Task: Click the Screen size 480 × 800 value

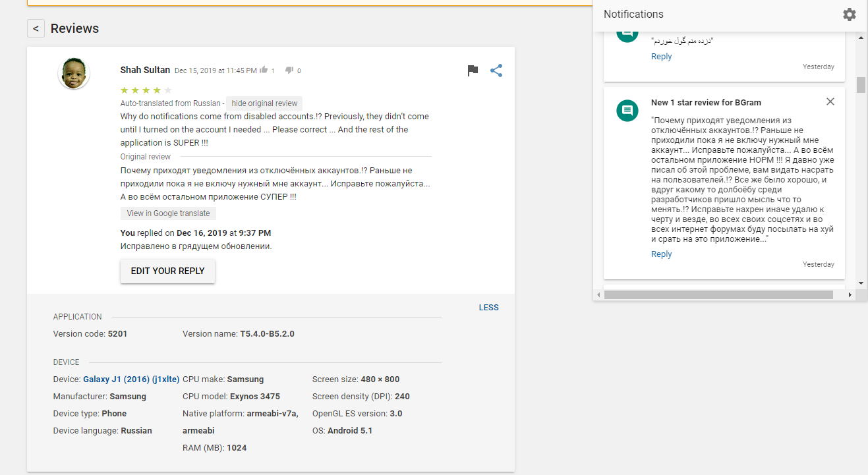Action: point(380,379)
